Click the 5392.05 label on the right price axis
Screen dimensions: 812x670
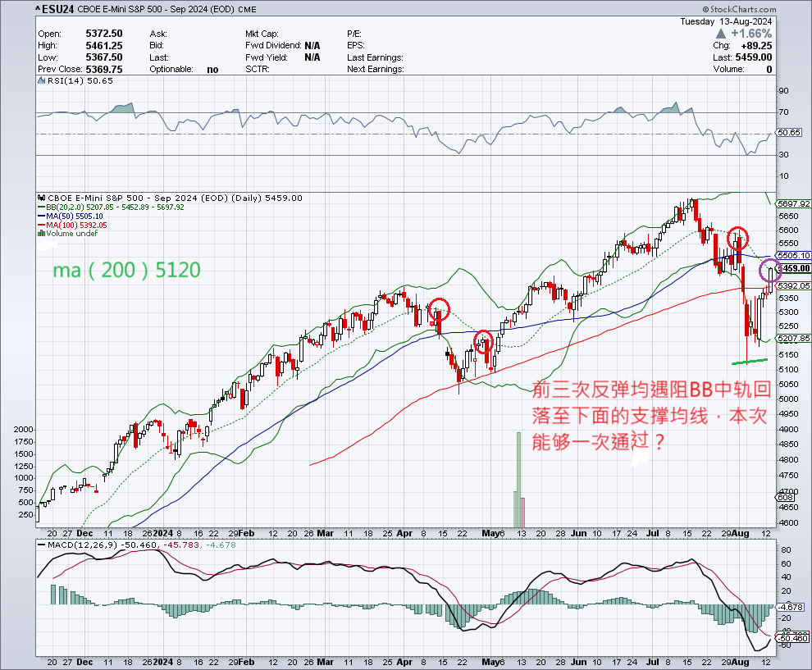794,286
